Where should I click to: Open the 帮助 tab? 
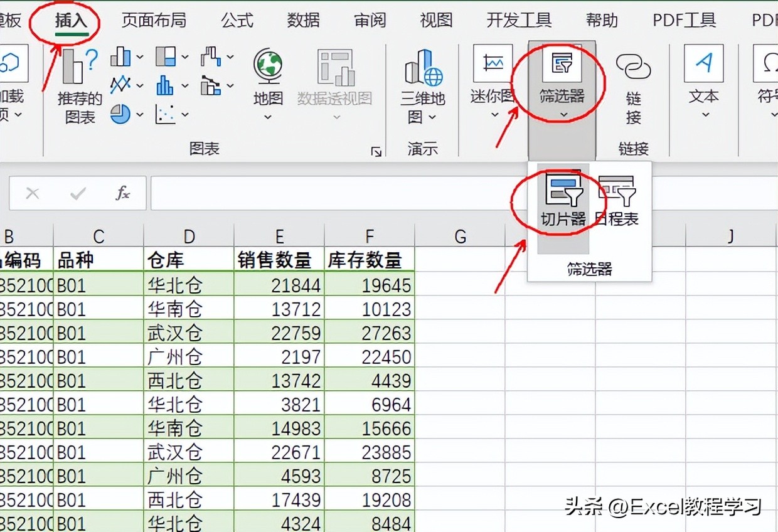(x=602, y=20)
